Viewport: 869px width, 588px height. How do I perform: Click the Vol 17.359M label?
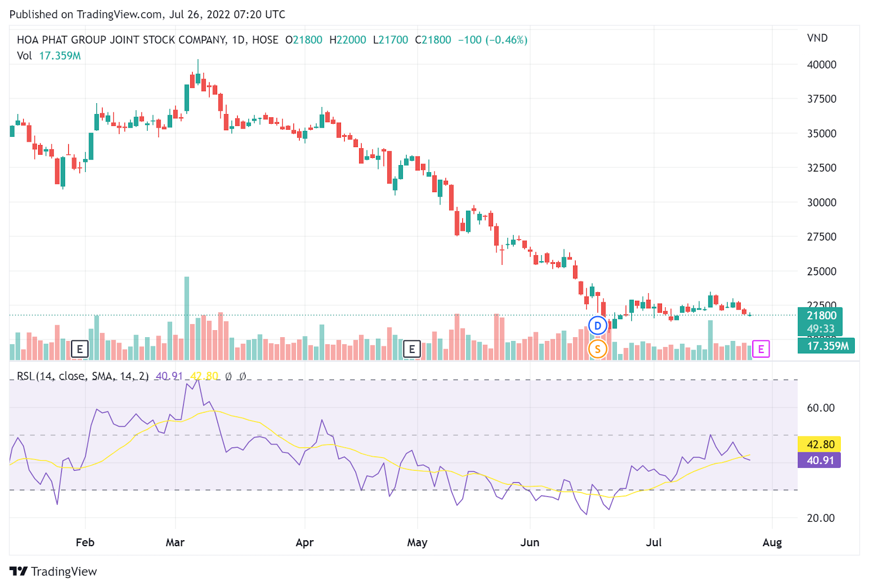[49, 55]
